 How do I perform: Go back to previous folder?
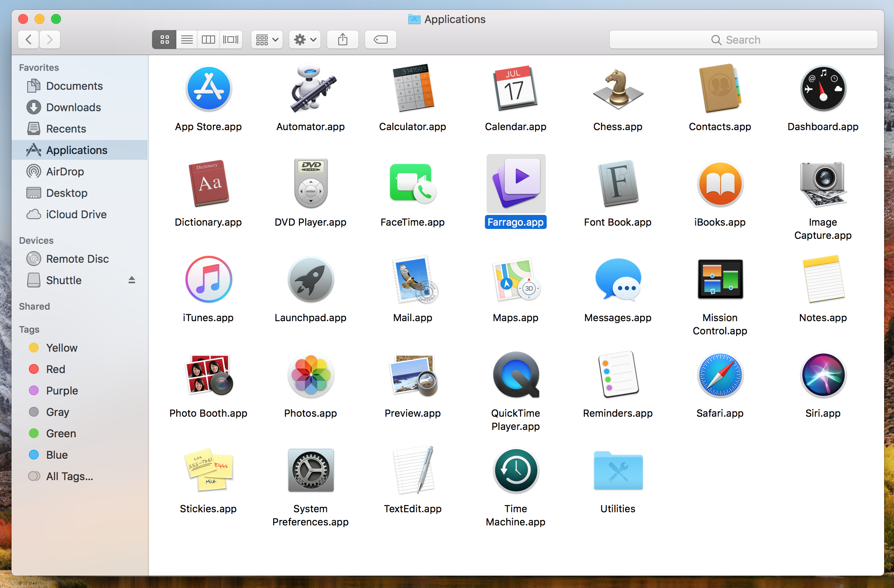[28, 40]
